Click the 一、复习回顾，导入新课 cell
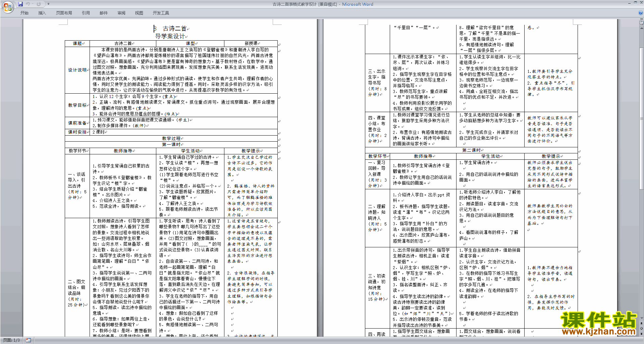 coord(377,174)
